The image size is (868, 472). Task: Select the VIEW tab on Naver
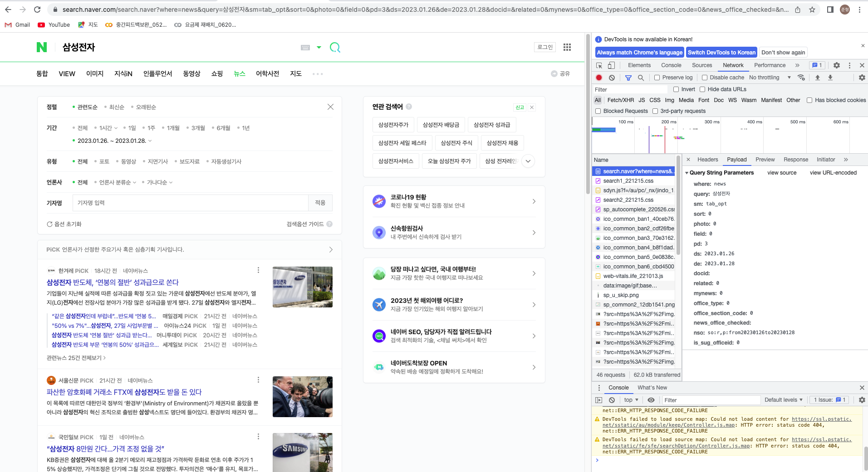click(67, 74)
